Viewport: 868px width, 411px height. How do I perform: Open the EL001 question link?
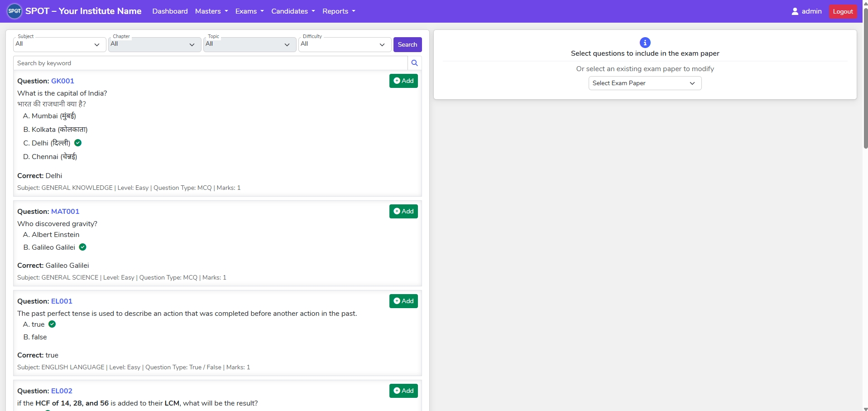(62, 301)
